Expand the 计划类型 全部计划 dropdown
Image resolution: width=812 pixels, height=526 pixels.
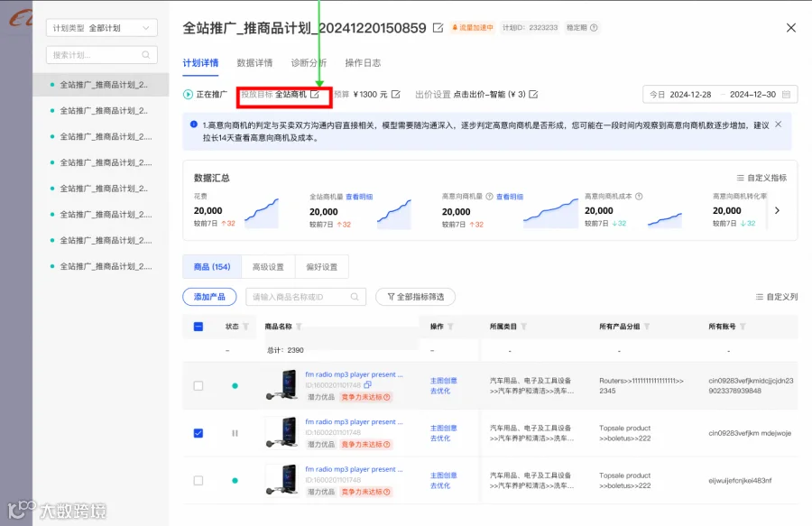[101, 28]
